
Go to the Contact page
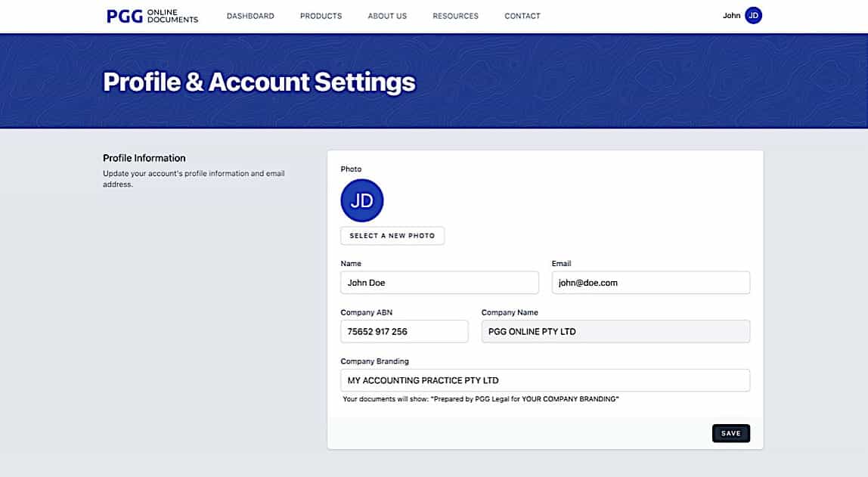point(522,15)
